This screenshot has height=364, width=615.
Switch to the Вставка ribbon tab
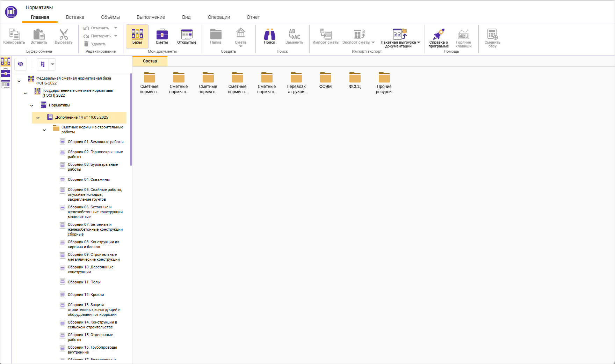coord(75,17)
